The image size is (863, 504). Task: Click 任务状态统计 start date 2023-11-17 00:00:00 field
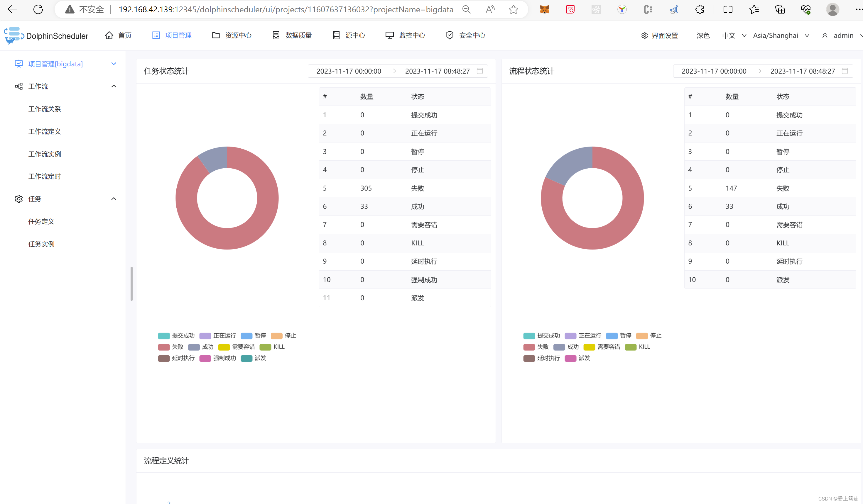coord(348,71)
